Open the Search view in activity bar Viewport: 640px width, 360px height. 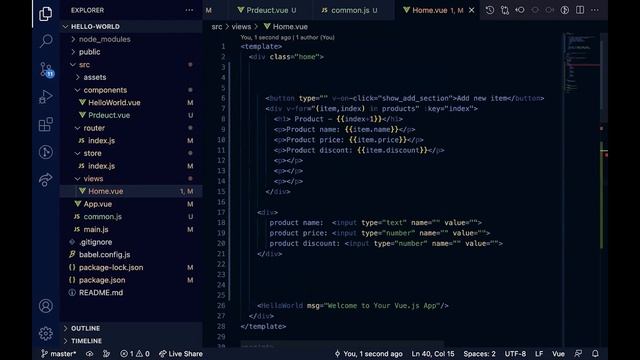(x=45, y=41)
